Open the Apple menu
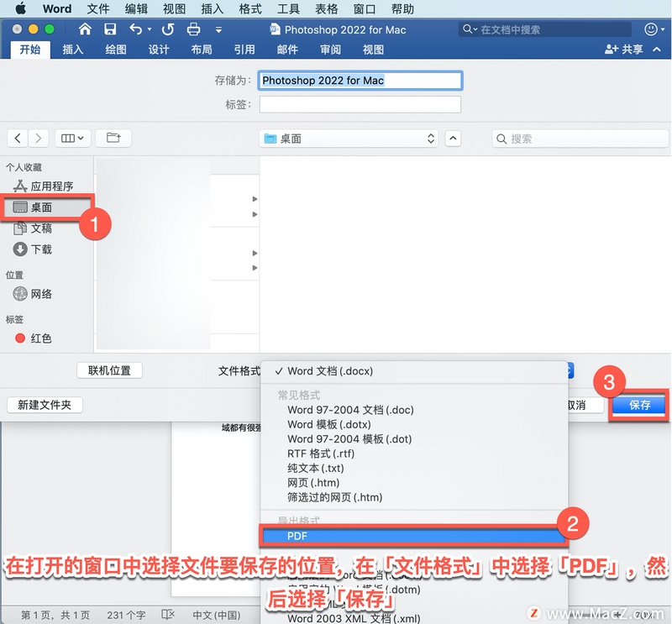 tap(20, 8)
